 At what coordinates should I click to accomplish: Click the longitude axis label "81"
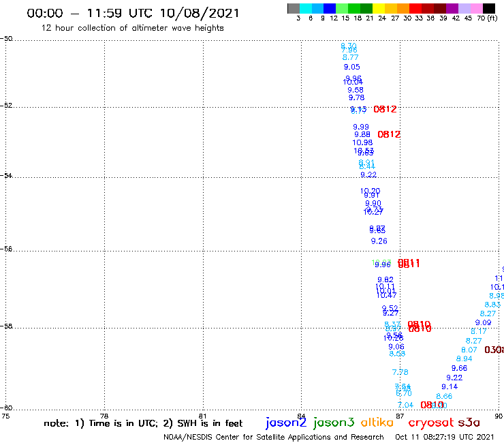point(203,416)
